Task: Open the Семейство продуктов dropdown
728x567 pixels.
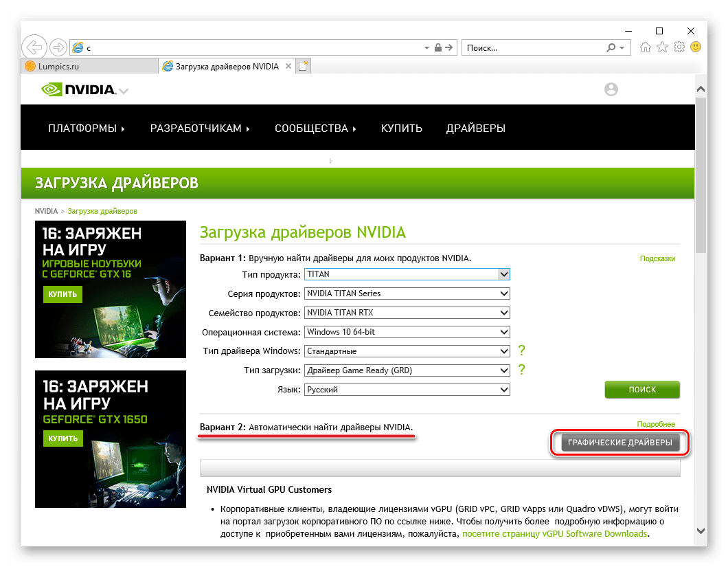Action: (407, 313)
